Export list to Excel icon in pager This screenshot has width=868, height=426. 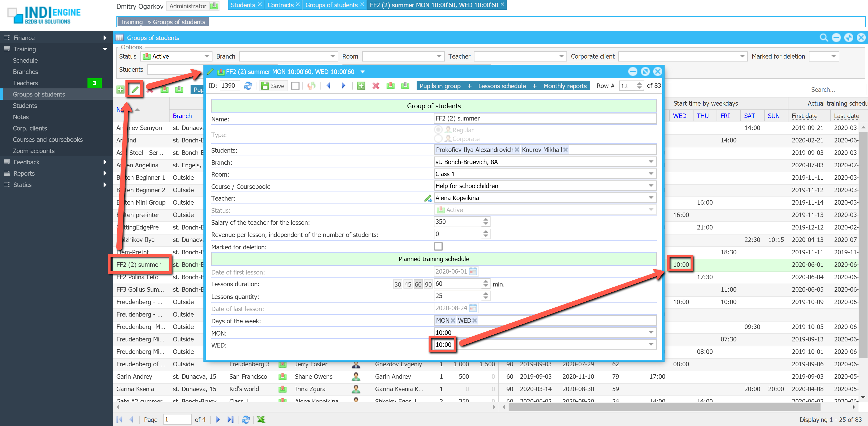[261, 420]
